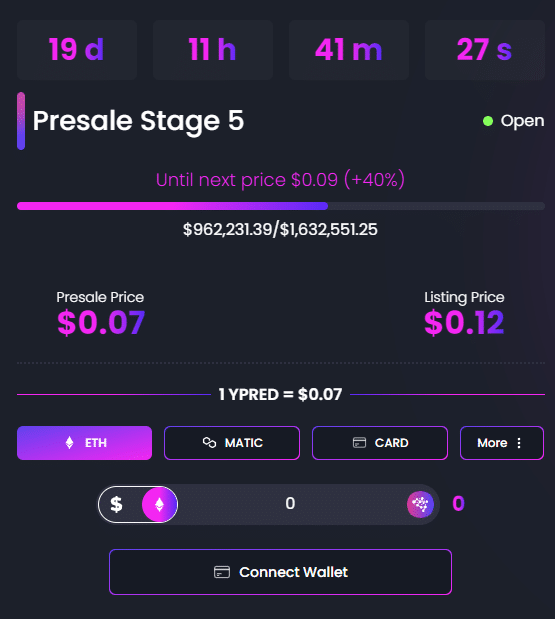Click the MATIC chain-link icon
The width and height of the screenshot is (555, 619).
209,443
